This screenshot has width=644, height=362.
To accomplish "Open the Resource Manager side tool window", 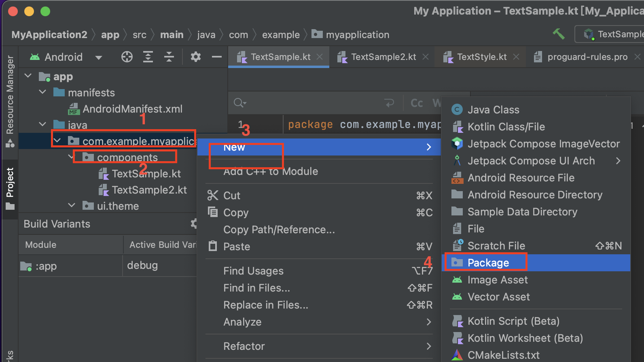I will pyautogui.click(x=10, y=101).
